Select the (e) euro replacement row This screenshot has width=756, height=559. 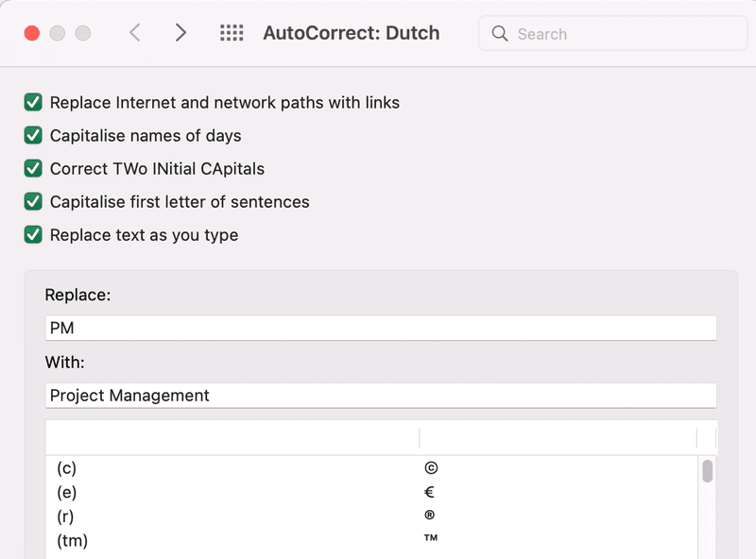click(371, 492)
